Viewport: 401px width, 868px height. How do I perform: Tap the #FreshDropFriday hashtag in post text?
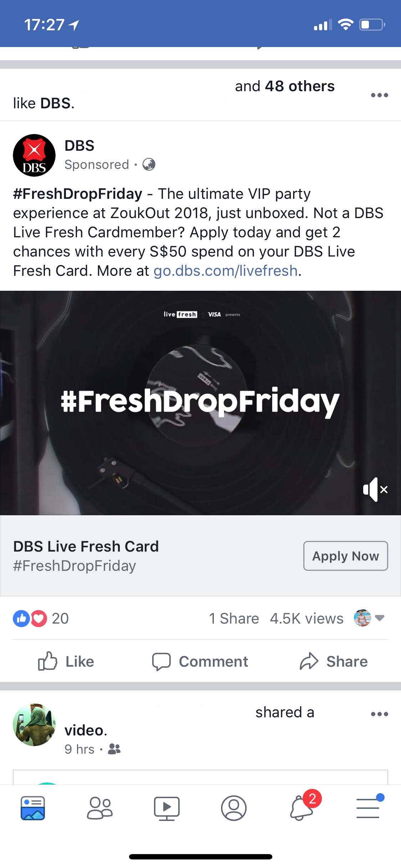pos(78,194)
